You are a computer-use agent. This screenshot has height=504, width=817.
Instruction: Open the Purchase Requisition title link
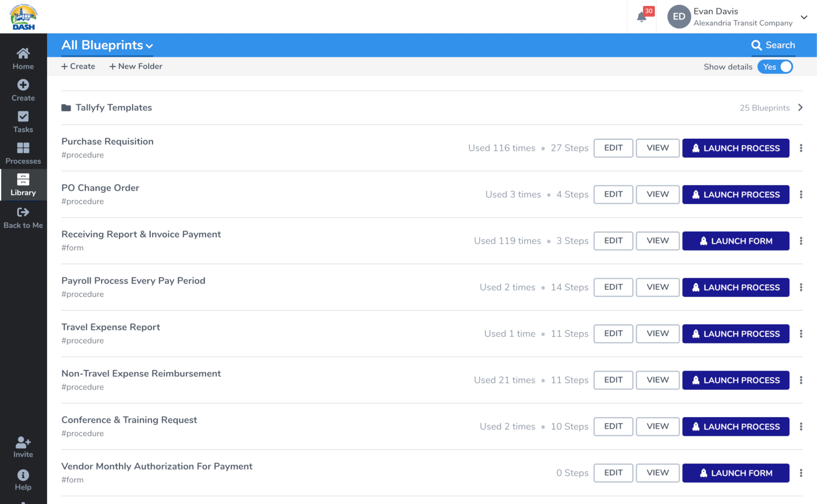tap(107, 142)
